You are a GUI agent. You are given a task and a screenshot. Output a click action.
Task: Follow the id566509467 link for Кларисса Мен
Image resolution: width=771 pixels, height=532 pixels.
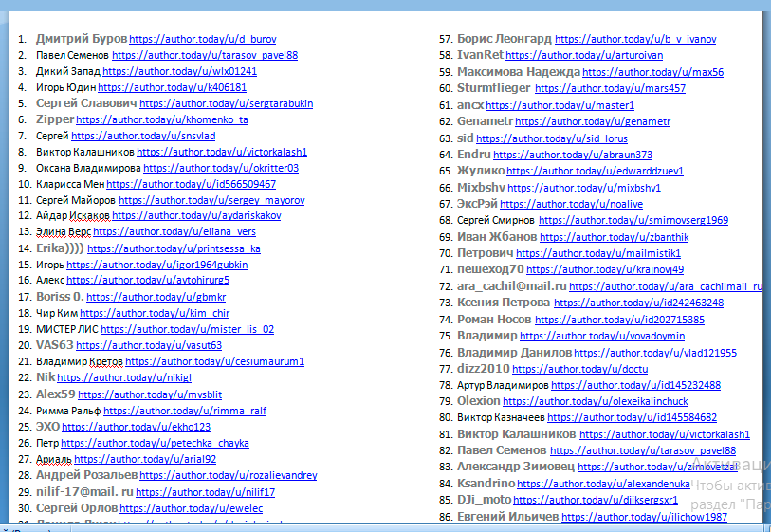[191, 184]
